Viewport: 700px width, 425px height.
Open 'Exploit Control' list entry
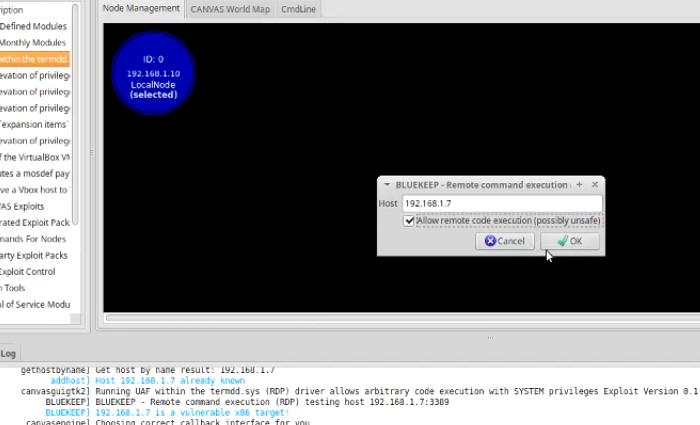tap(35, 272)
